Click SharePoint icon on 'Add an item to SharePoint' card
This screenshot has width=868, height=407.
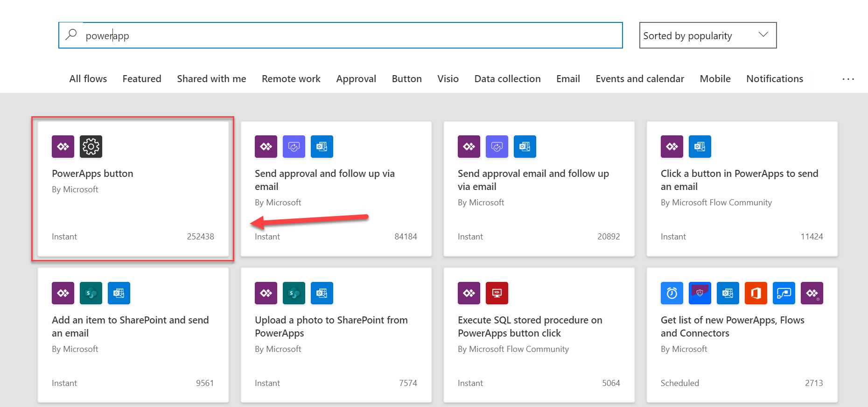pos(91,293)
